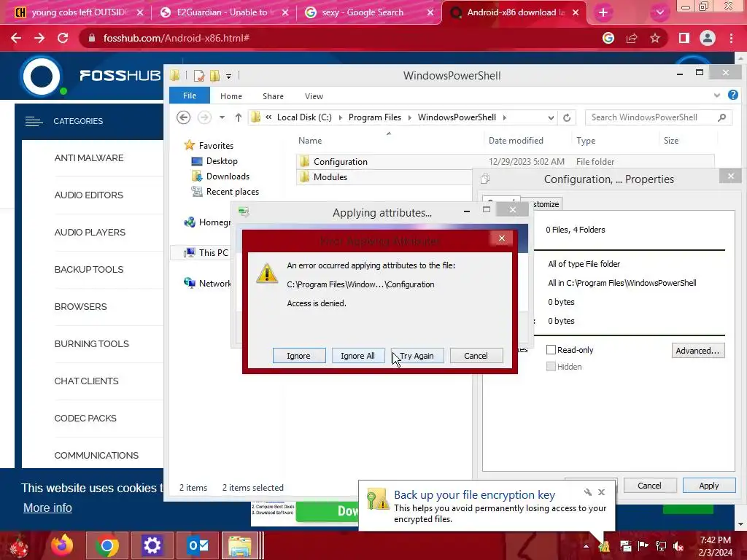Expand the Local Disk (C:) breadcrumb arrow

[x=340, y=117]
